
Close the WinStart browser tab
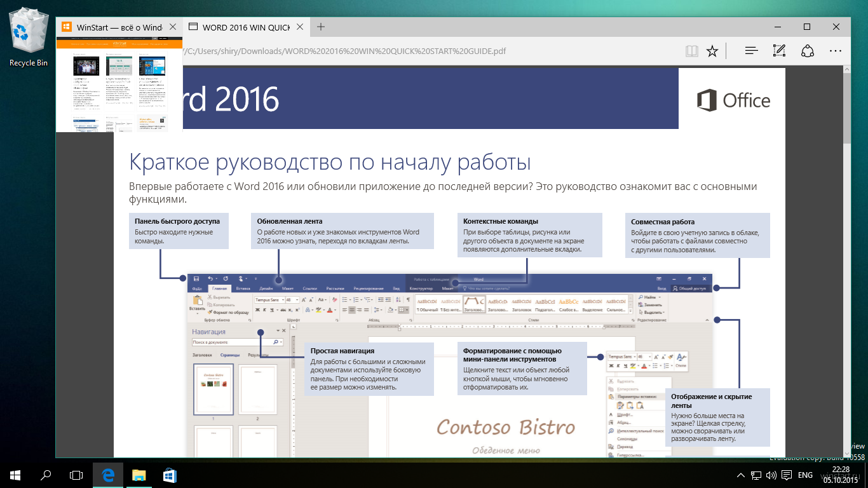click(173, 27)
